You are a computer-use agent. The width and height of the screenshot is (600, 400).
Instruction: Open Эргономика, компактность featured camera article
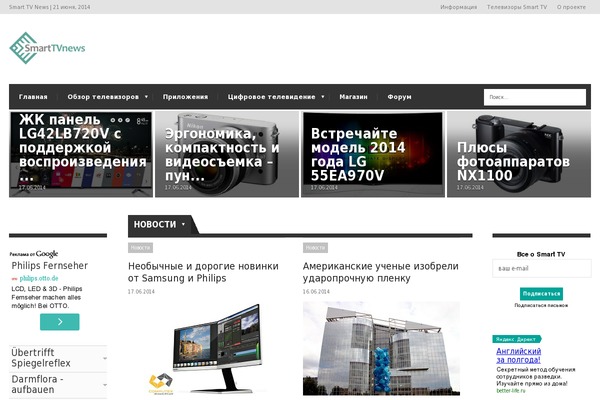pos(227,154)
